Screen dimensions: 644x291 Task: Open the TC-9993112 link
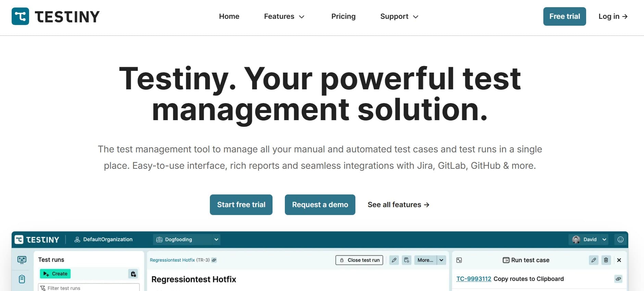(474, 279)
